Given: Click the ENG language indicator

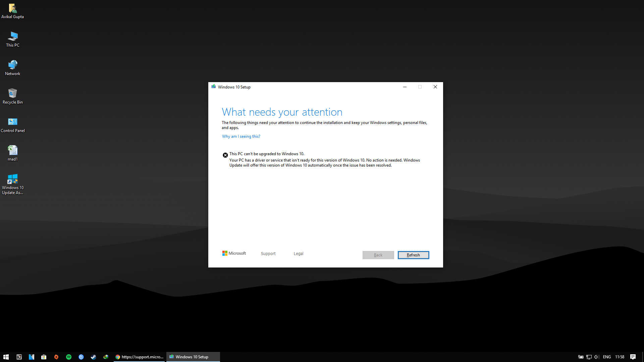Looking at the screenshot, I should [x=607, y=357].
